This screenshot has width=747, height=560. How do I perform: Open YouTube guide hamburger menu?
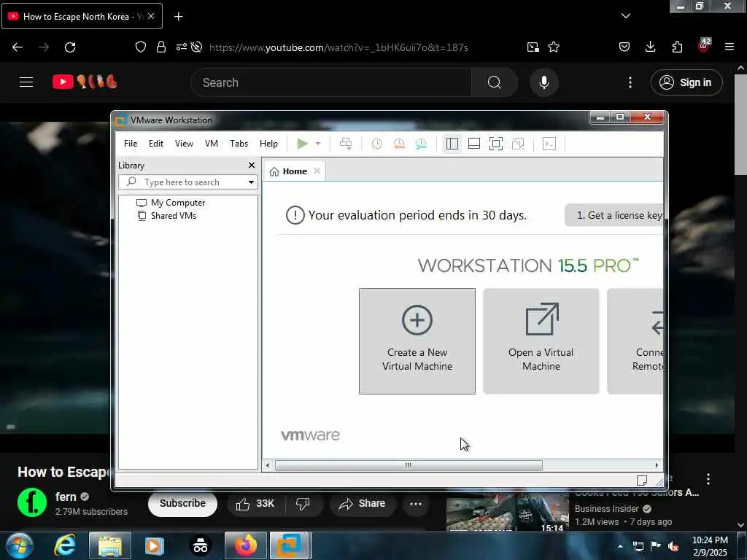26,82
